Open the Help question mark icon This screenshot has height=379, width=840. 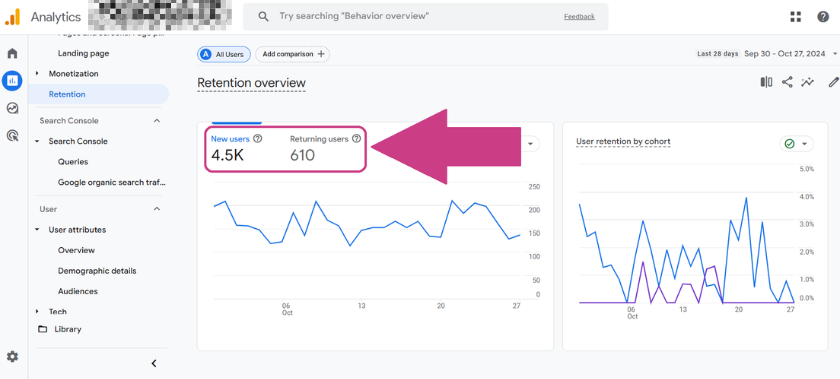point(823,17)
